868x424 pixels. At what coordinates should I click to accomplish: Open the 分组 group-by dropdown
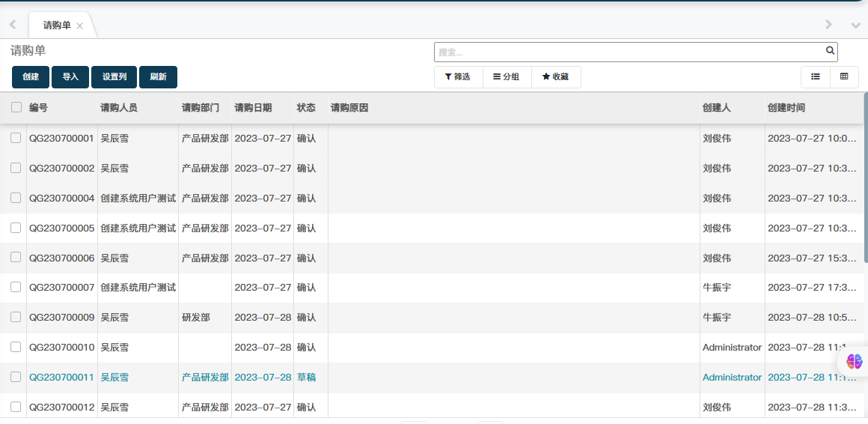click(506, 76)
